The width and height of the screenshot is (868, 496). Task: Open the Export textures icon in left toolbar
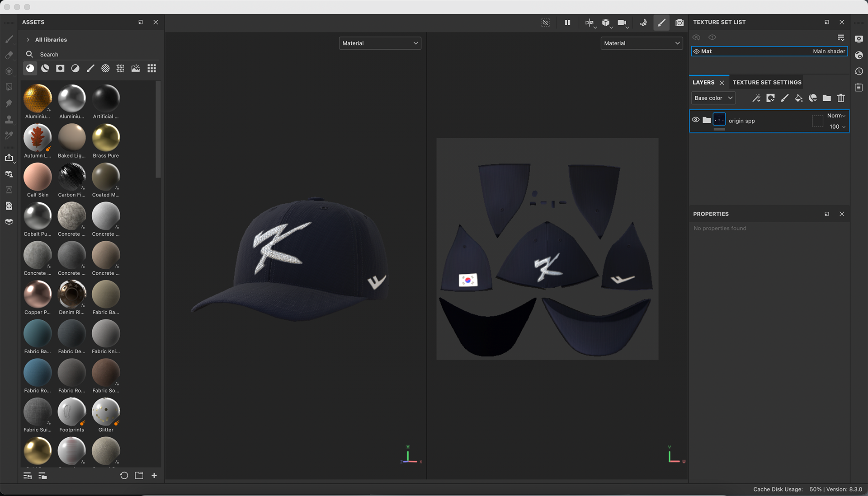[x=9, y=158]
